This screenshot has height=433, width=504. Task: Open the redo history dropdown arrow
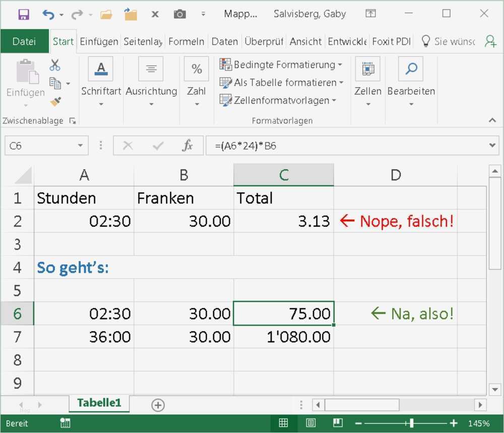click(x=90, y=15)
